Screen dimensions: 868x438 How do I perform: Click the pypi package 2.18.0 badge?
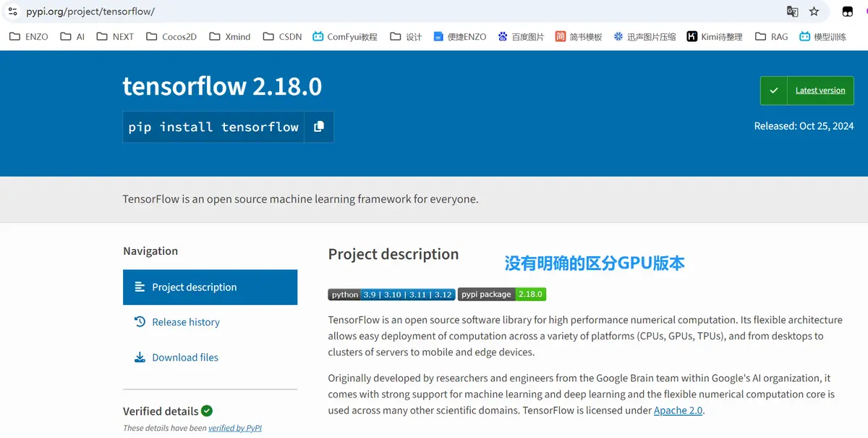(502, 295)
